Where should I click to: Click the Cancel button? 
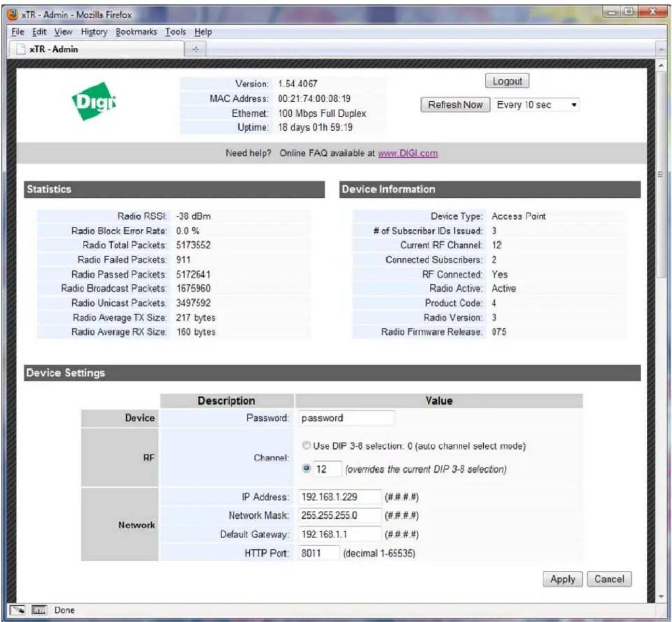[609, 579]
